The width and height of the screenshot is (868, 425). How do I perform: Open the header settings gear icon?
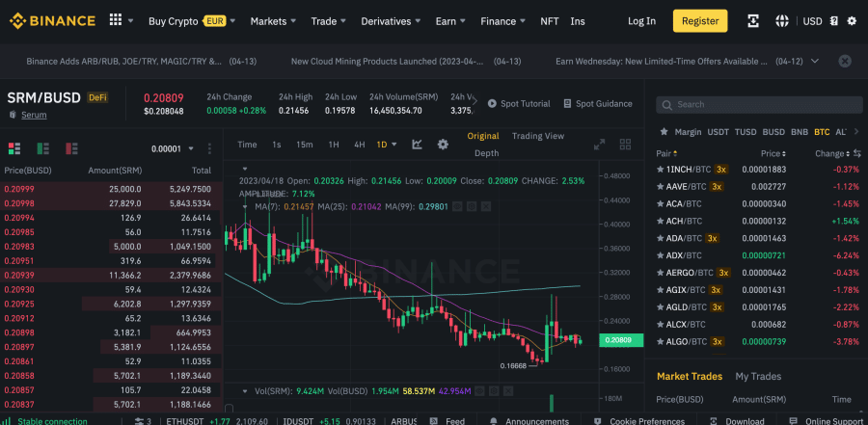tap(852, 21)
